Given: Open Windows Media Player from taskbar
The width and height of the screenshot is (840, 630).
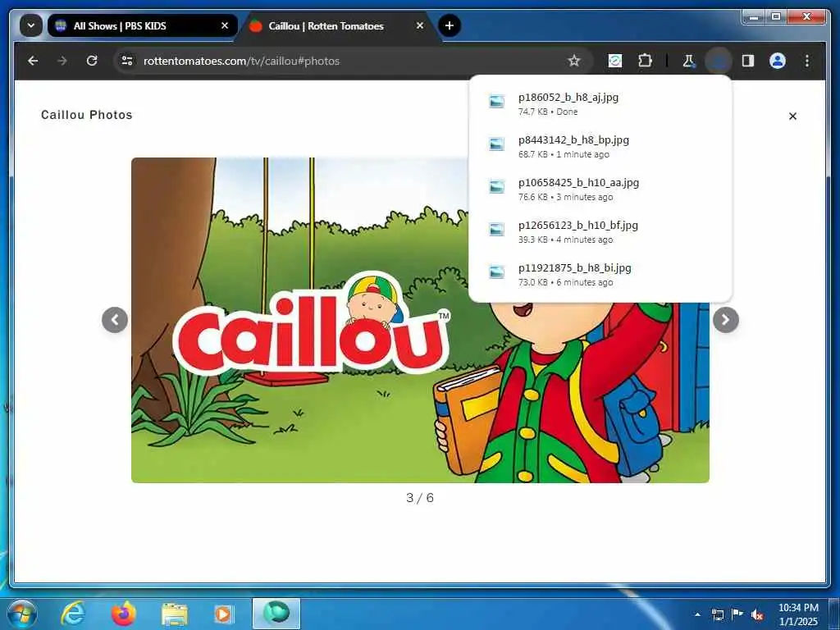Looking at the screenshot, I should point(224,614).
